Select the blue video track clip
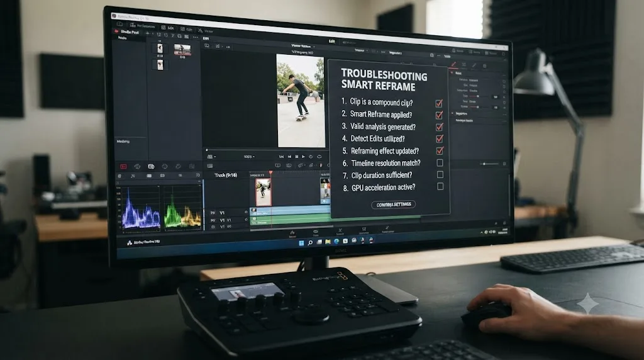The image size is (644, 360). (x=291, y=210)
